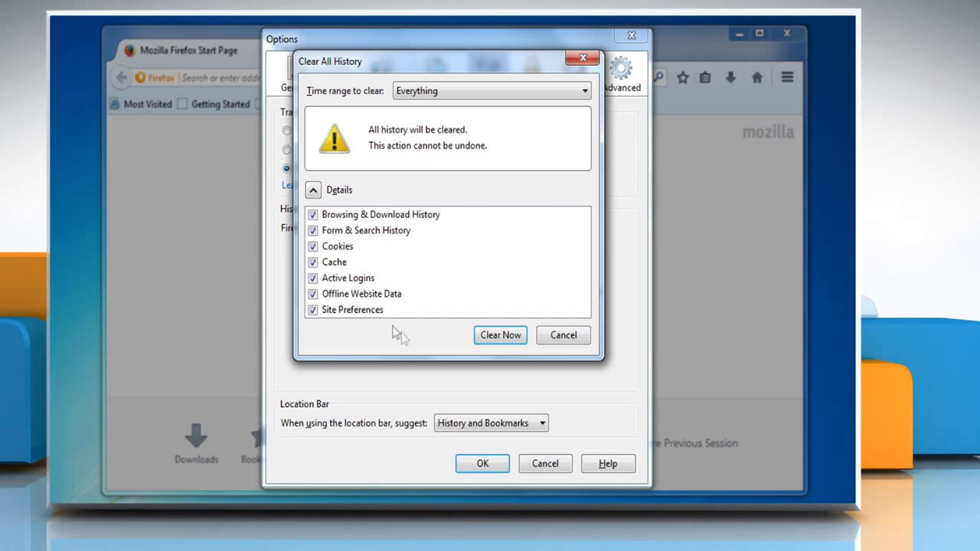Click the search magnifier icon

point(659,77)
